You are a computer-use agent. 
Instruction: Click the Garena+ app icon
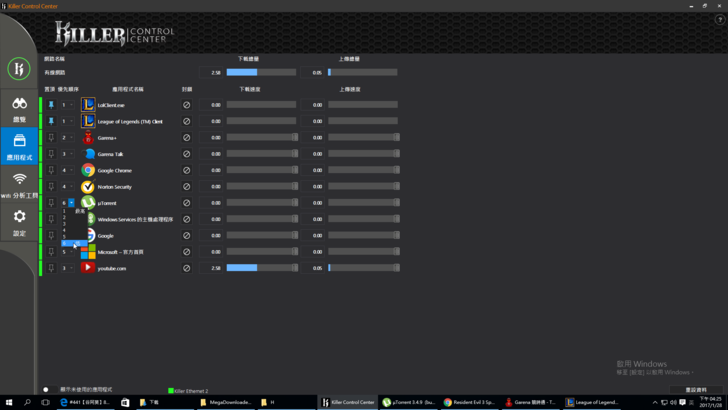coord(88,137)
